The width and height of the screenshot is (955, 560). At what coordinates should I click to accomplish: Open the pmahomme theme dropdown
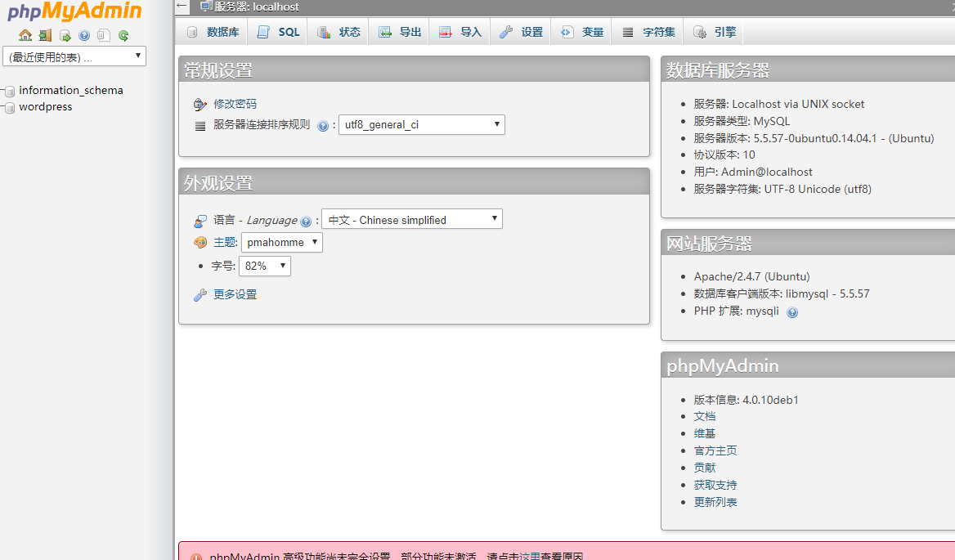click(282, 242)
